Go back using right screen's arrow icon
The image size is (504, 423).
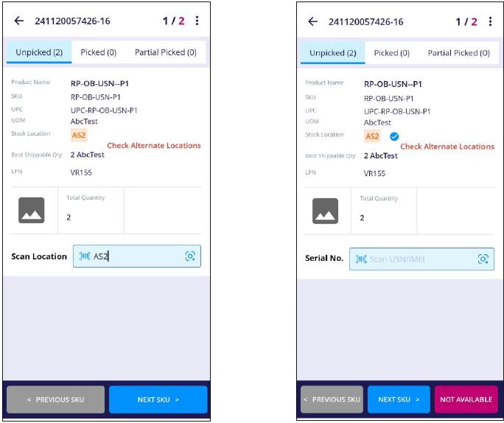tap(312, 21)
